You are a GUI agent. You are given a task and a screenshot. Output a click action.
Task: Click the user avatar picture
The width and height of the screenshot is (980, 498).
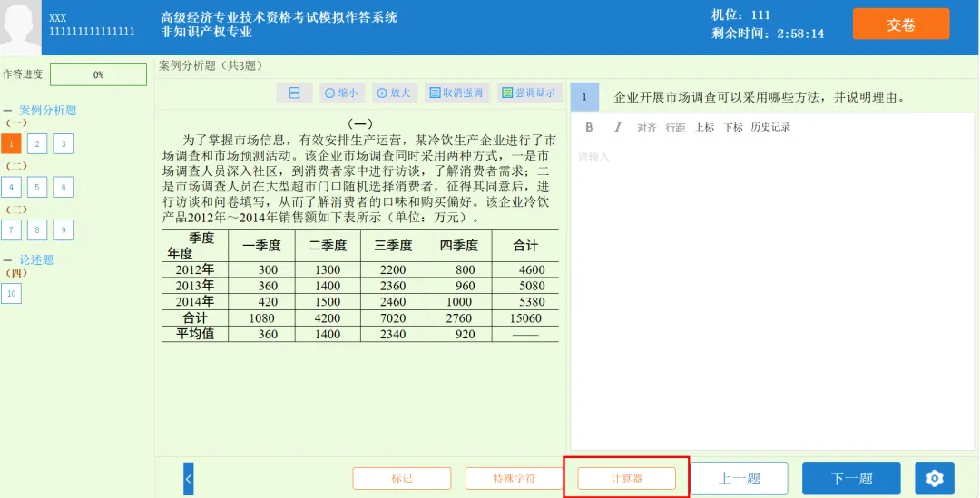21,27
